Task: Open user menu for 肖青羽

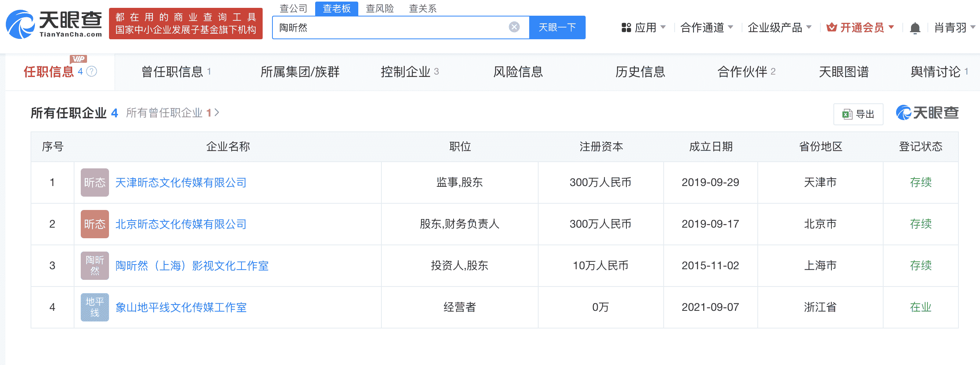Action: [x=955, y=27]
